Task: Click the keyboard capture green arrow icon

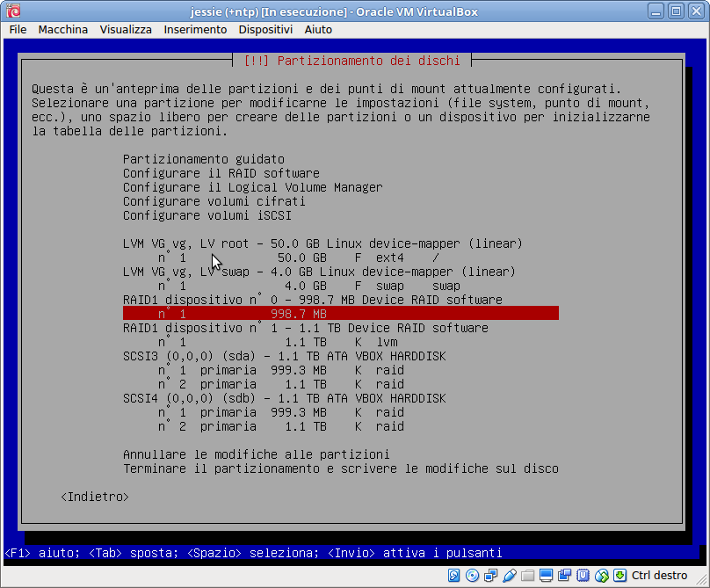Action: [619, 576]
